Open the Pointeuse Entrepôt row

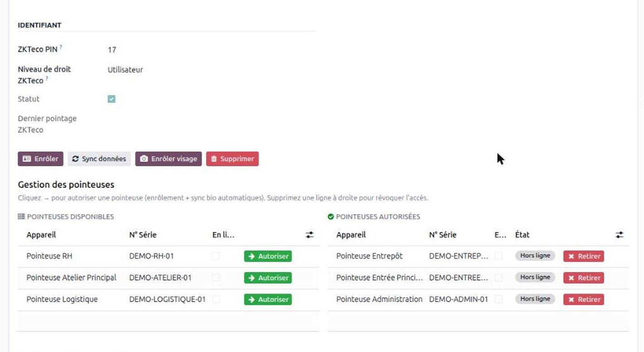(x=478, y=256)
